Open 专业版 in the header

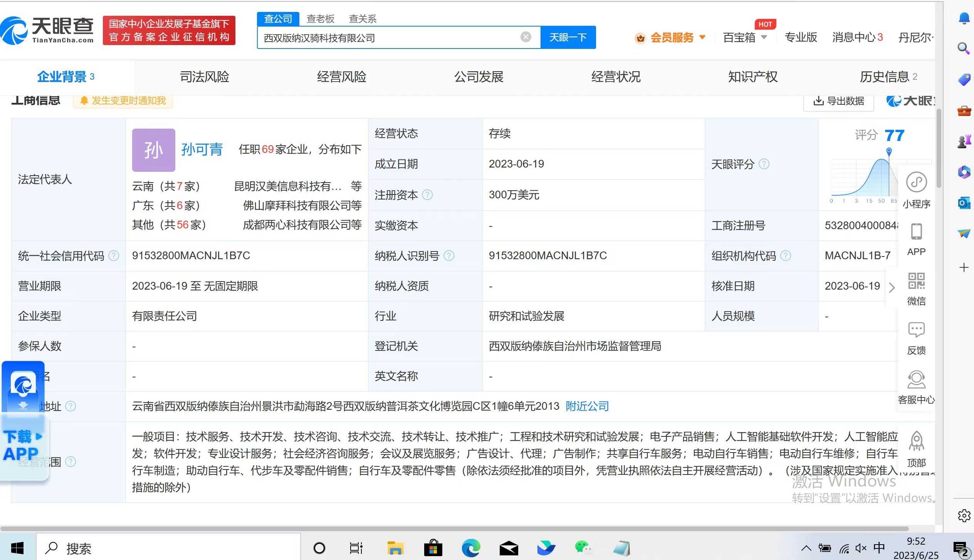pos(801,37)
